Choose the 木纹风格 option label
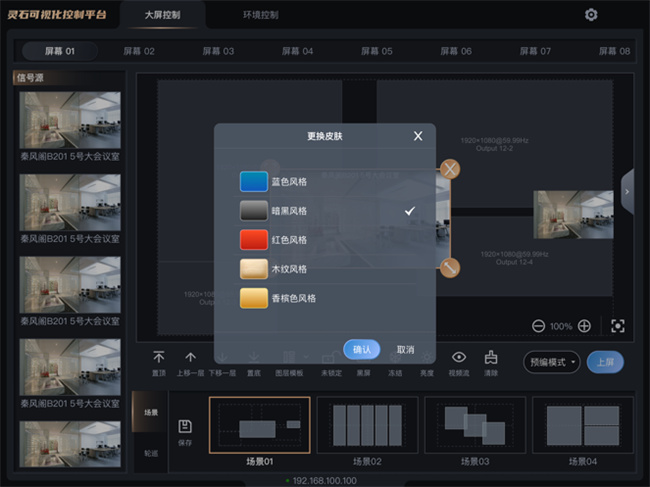The width and height of the screenshot is (650, 487). tap(289, 269)
